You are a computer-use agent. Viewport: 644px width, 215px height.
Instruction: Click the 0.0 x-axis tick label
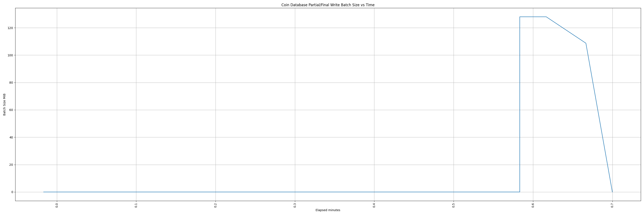pos(57,206)
